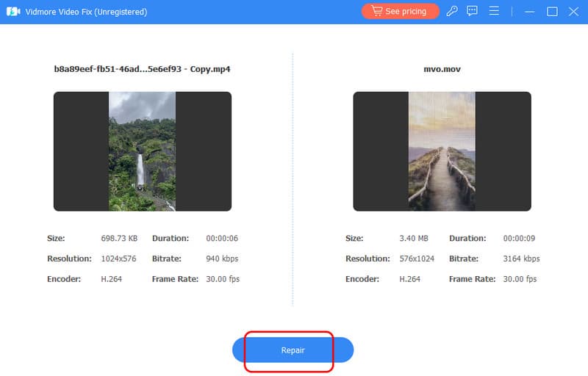Image resolution: width=588 pixels, height=376 pixels.
Task: Click the mvo.mov file name
Action: [x=442, y=70]
